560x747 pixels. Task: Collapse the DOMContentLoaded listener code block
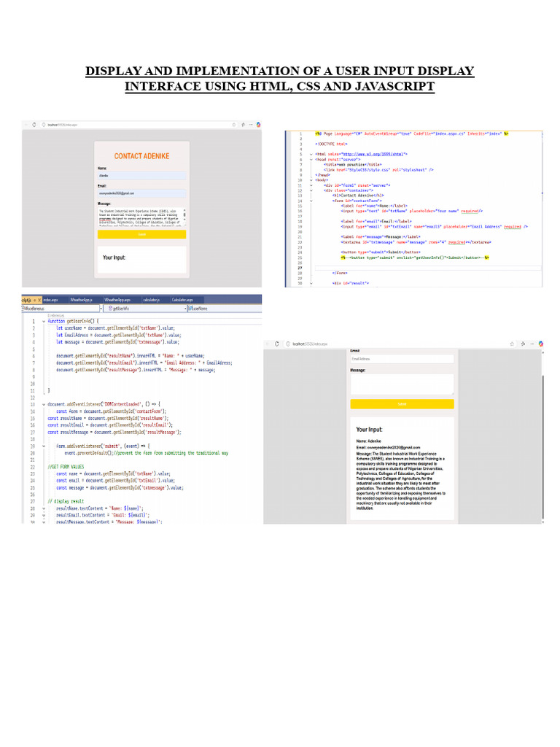click(x=43, y=403)
